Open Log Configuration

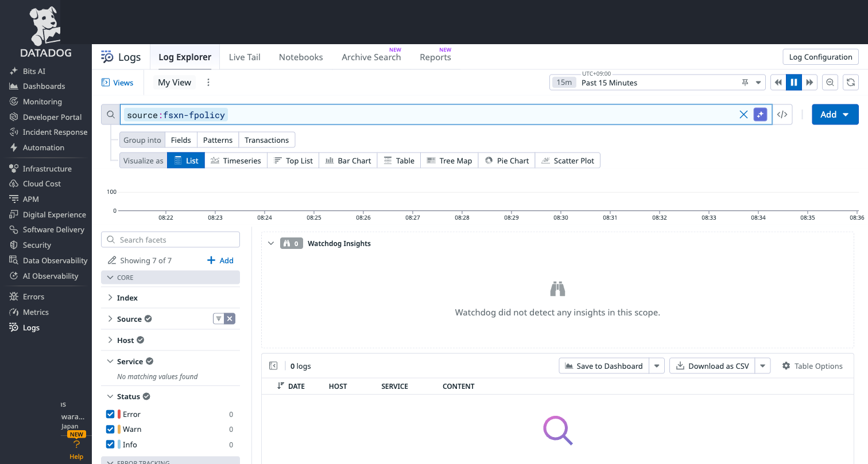pos(821,57)
